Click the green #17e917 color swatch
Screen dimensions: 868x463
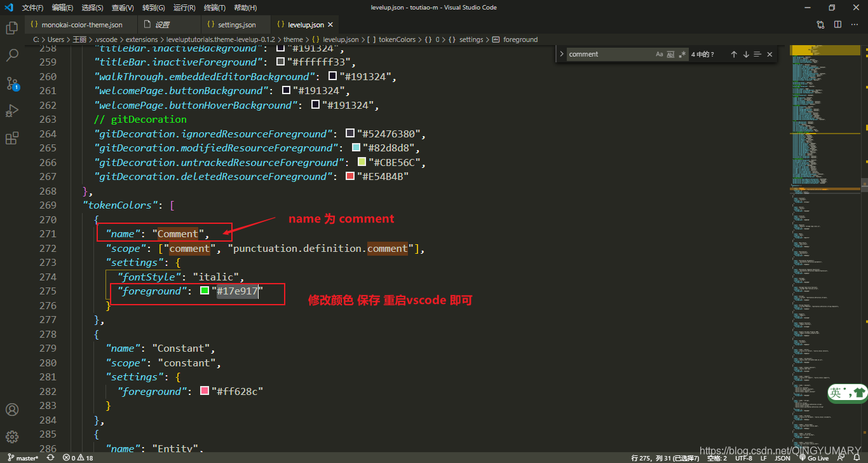coord(205,291)
